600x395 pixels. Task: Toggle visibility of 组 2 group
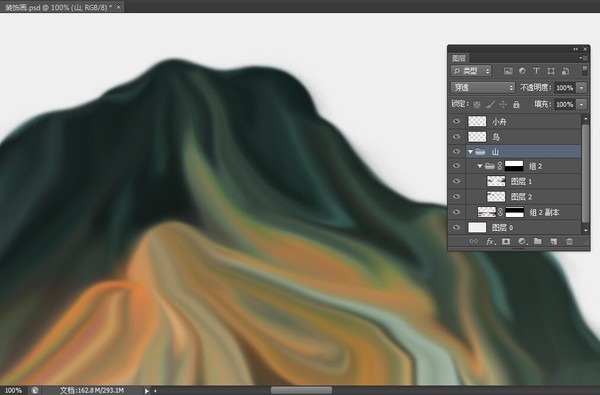(457, 166)
